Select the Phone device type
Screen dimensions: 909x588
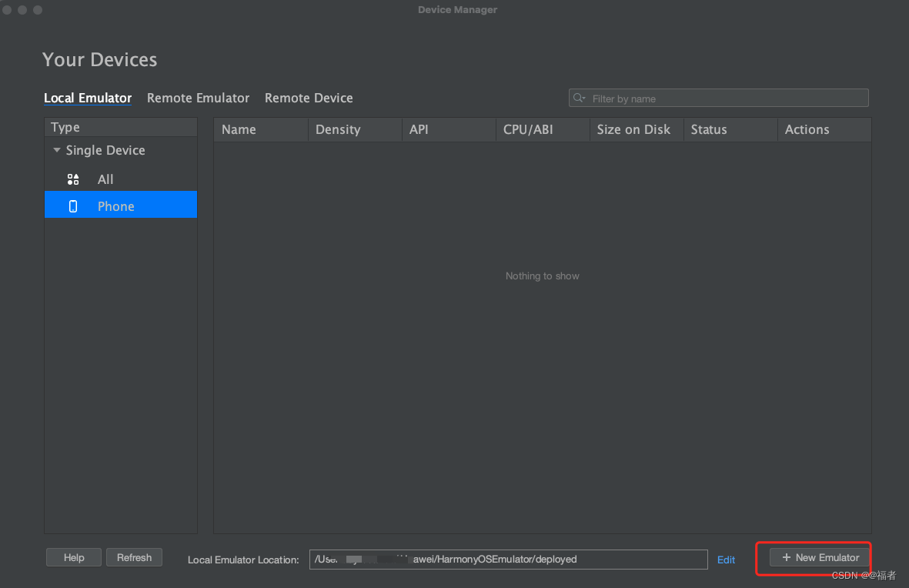(x=121, y=205)
